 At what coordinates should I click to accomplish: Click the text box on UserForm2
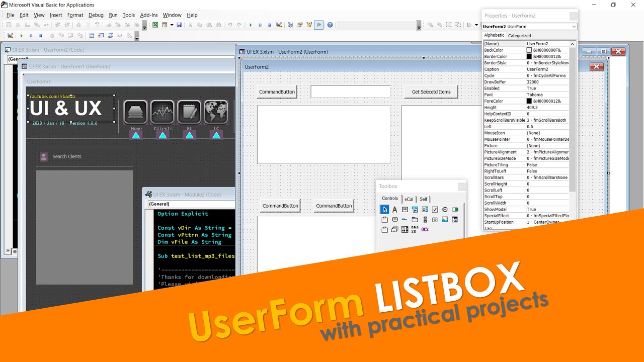click(350, 92)
